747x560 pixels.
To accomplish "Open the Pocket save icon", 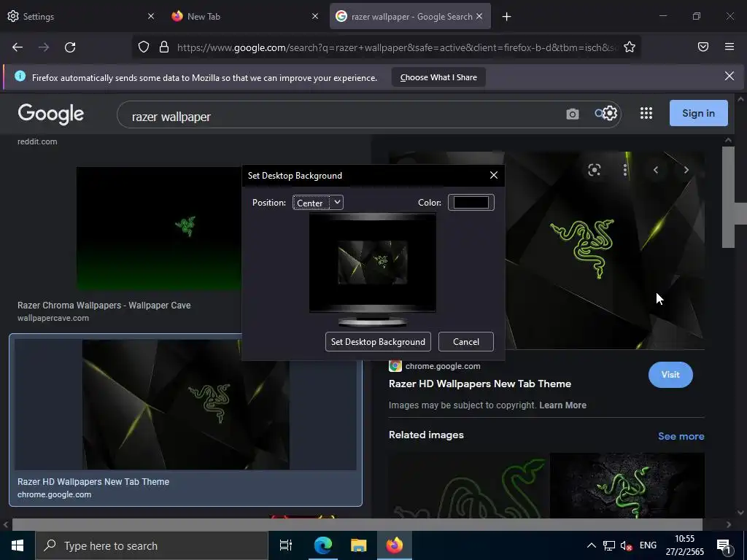I will coord(703,47).
